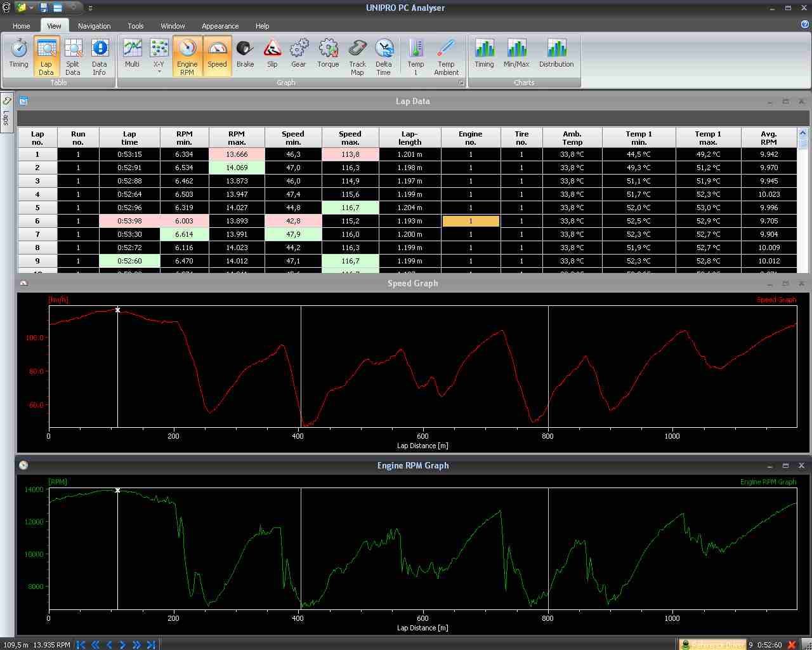Viewport: 812px width, 650px height.
Task: Toggle the Engine RPM graph
Action: (187, 56)
